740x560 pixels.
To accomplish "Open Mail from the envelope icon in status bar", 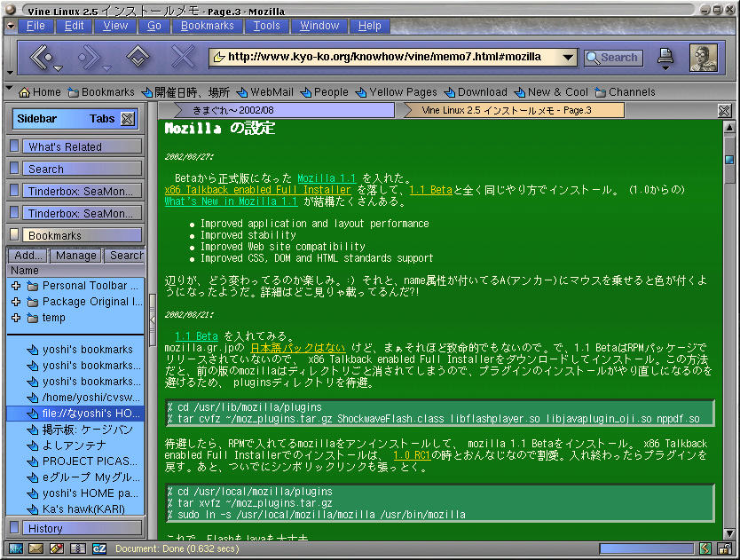I will pyautogui.click(x=36, y=548).
